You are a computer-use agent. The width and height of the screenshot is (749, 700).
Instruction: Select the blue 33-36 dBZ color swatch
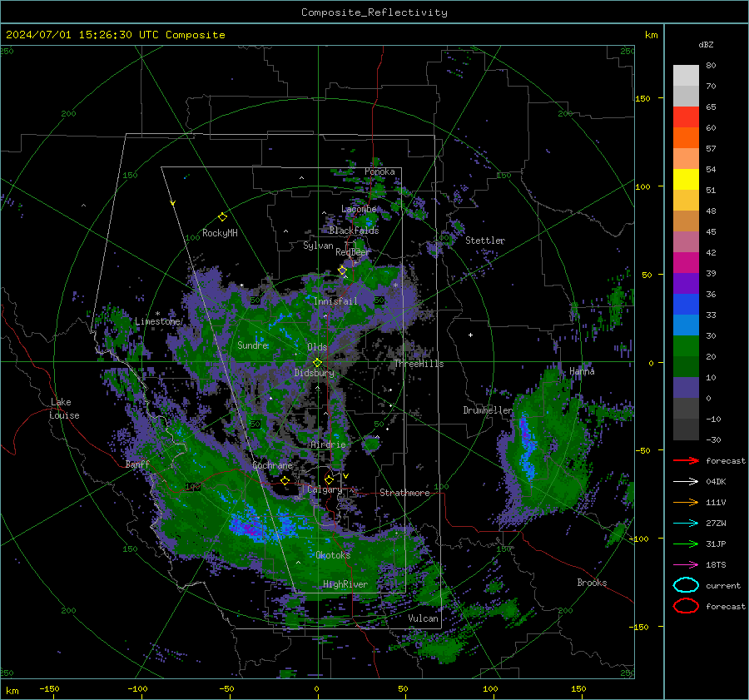[x=686, y=305]
